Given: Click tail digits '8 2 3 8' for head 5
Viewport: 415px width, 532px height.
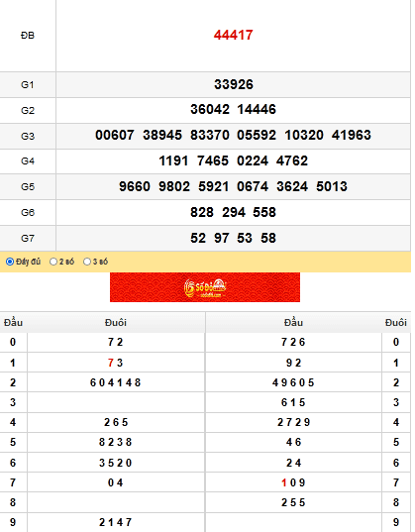Looking at the screenshot, I should [115, 442].
